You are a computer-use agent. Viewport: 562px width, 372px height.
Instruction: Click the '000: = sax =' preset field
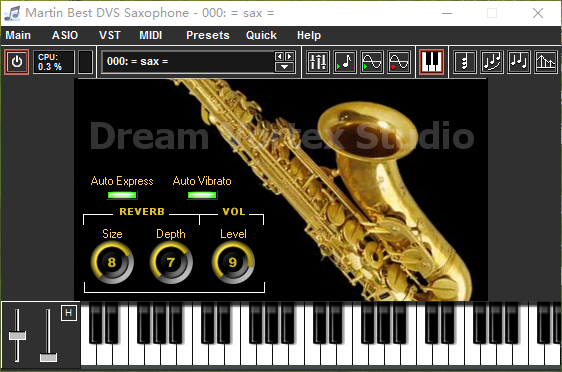pos(187,62)
